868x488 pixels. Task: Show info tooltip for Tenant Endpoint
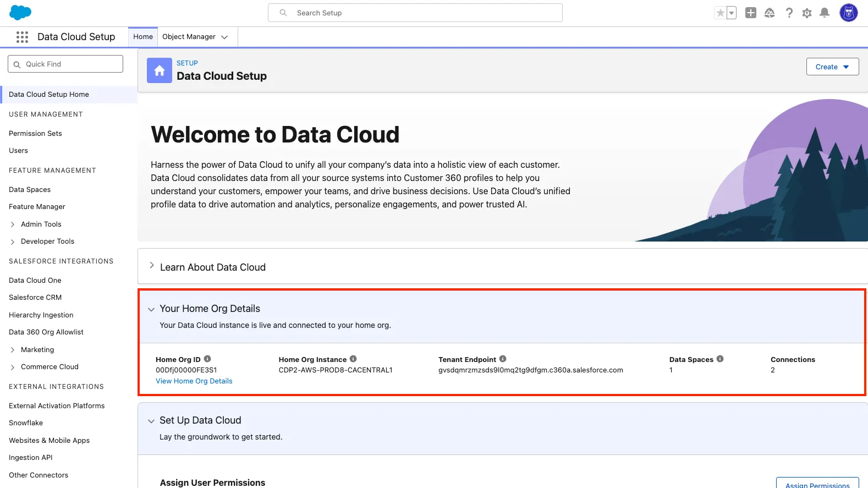[x=503, y=359]
